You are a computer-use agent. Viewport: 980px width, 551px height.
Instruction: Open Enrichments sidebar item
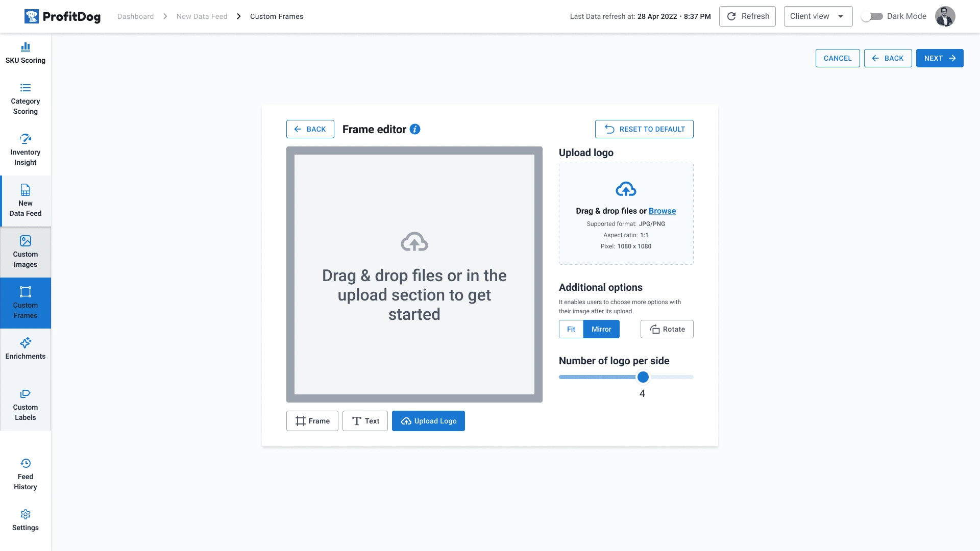(x=26, y=349)
